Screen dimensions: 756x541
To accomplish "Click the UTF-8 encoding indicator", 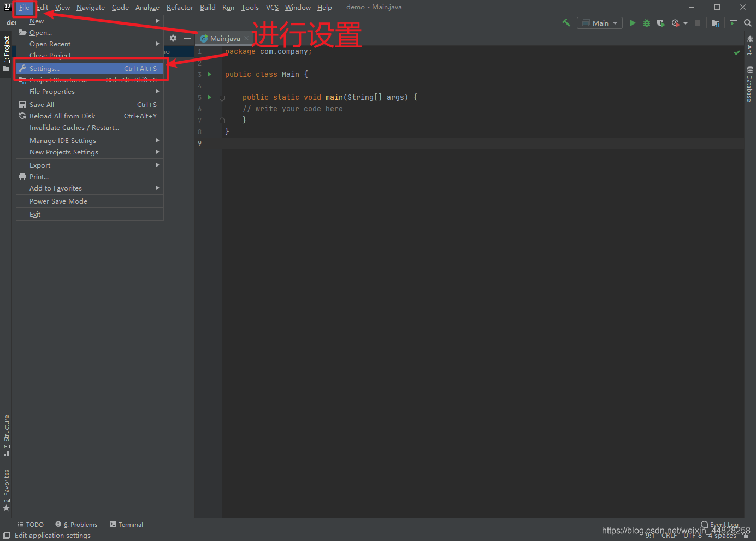I will coord(692,536).
